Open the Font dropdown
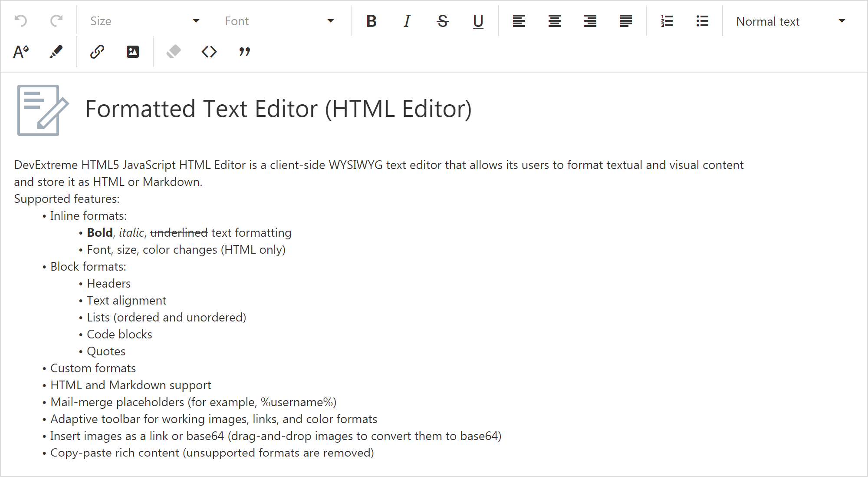 pos(279,21)
